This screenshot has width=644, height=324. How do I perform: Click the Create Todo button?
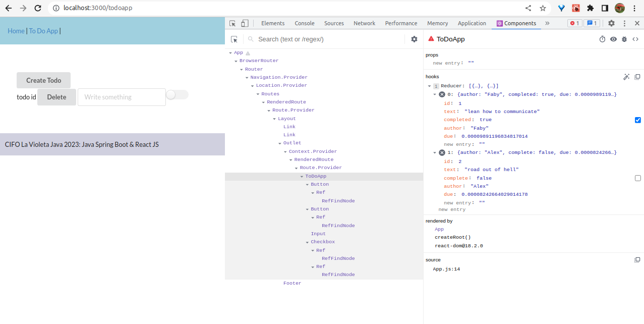coord(43,80)
